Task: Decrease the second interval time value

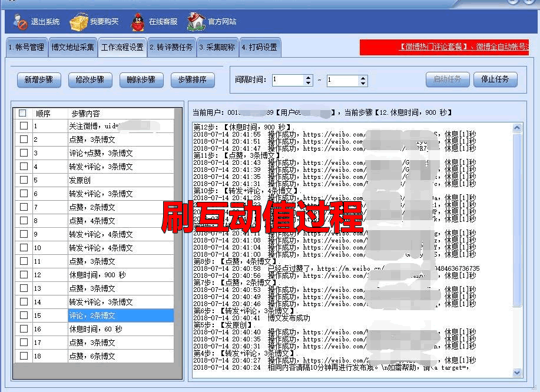Action: (x=363, y=84)
